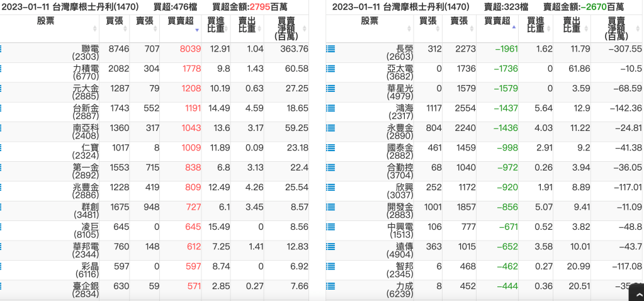The image size is (644, 301).
Task: Click the 8039 net-buy value for 聯電
Action: click(x=189, y=48)
